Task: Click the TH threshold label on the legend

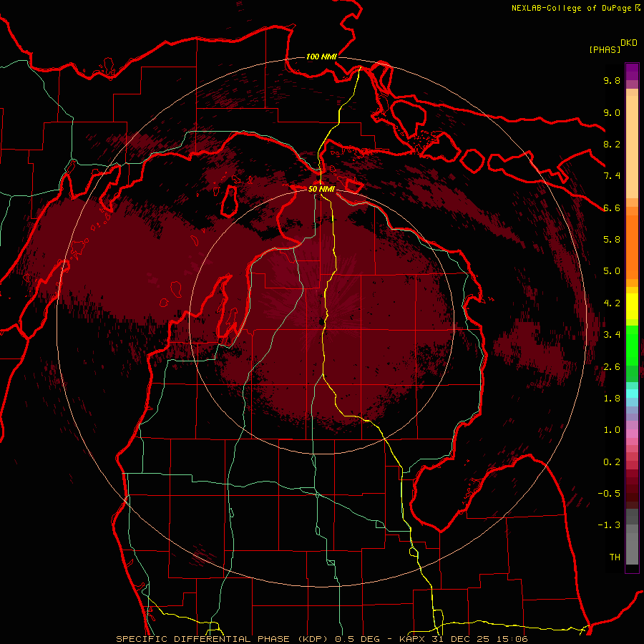Action: pyautogui.click(x=615, y=557)
